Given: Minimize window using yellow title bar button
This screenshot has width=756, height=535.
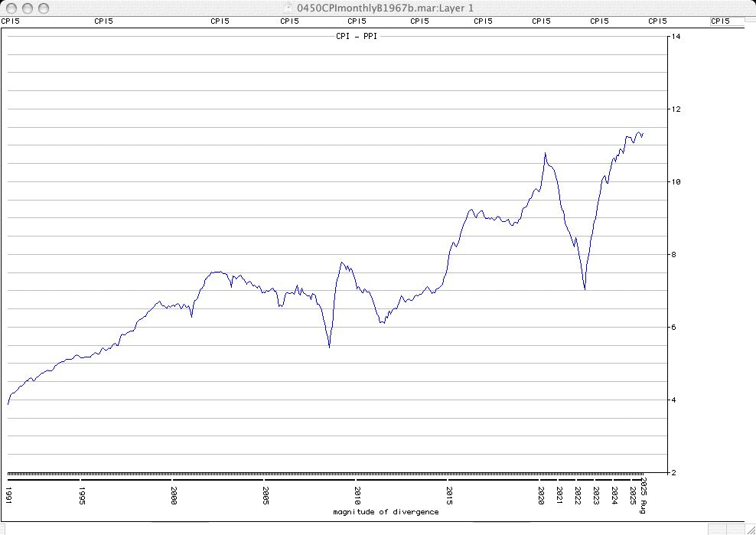Looking at the screenshot, I should pos(29,8).
